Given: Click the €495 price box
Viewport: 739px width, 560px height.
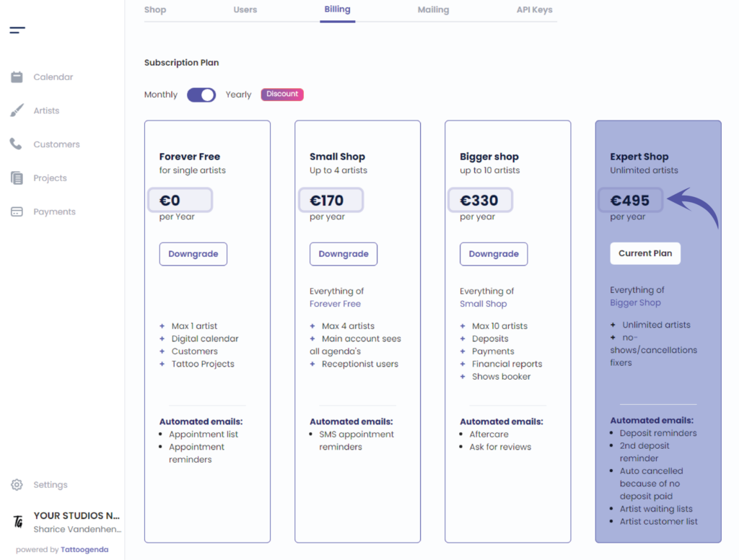Looking at the screenshot, I should tap(631, 201).
